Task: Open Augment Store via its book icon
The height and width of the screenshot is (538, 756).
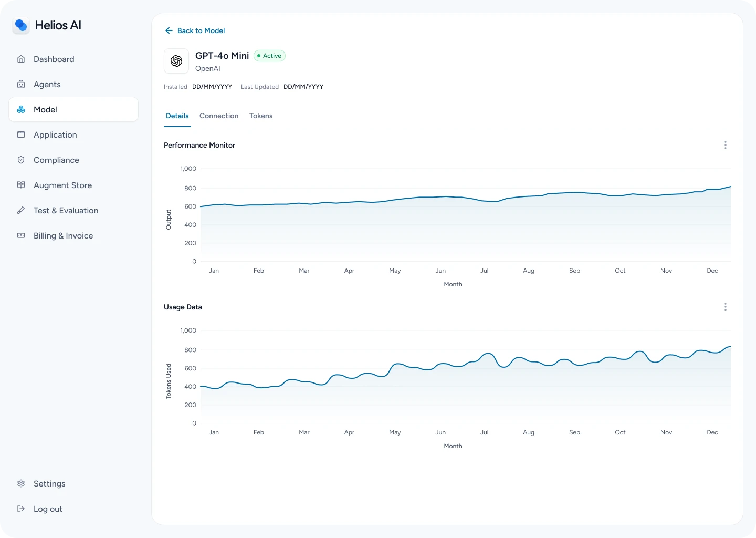Action: tap(21, 185)
